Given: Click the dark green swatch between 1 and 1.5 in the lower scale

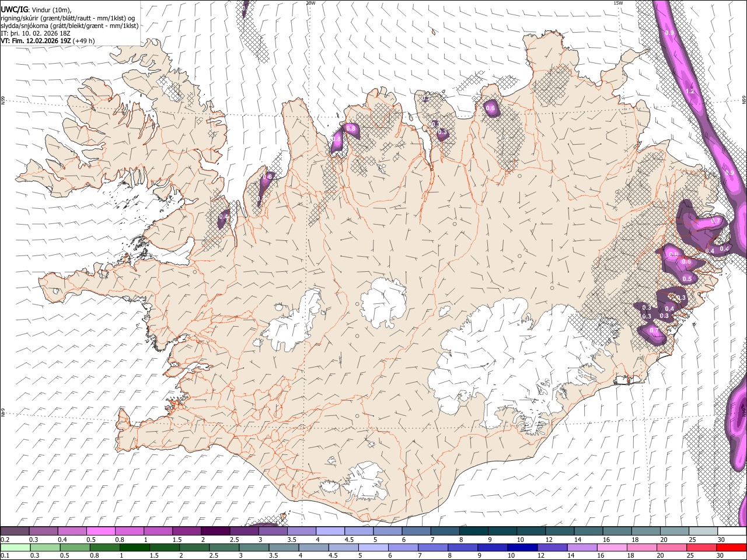Looking at the screenshot, I should (135, 548).
